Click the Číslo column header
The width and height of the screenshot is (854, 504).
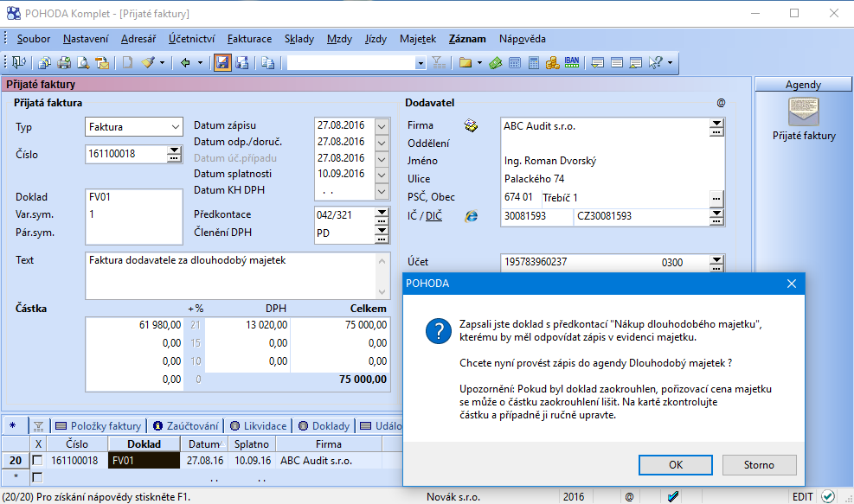[x=77, y=443]
